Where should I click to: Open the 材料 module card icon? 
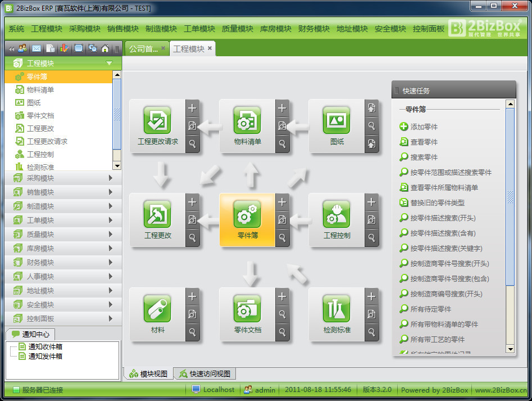[x=157, y=309]
